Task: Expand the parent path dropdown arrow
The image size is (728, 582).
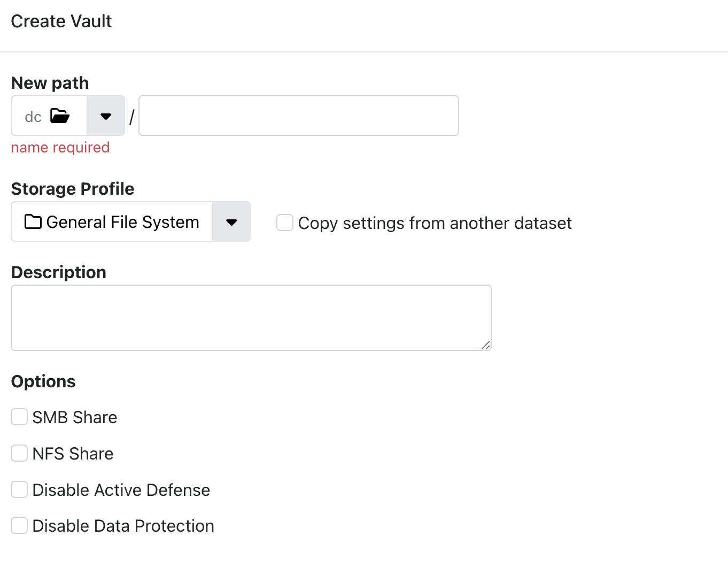Action: coord(106,116)
